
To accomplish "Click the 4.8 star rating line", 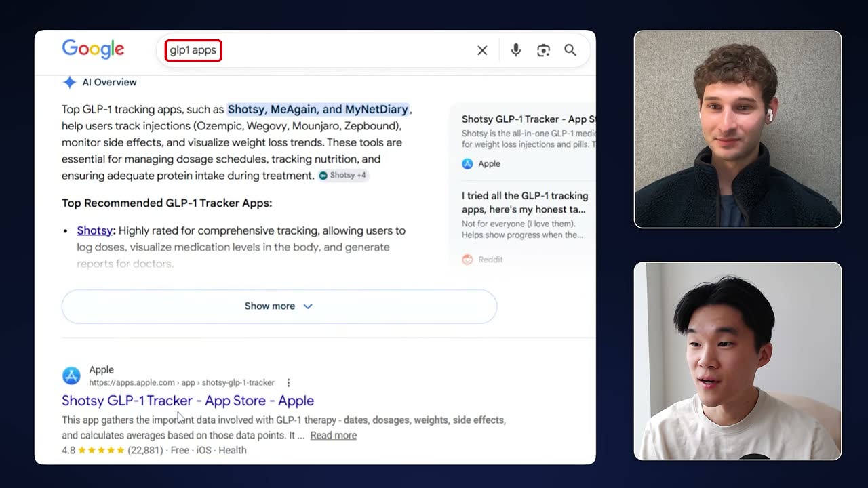I will point(154,450).
